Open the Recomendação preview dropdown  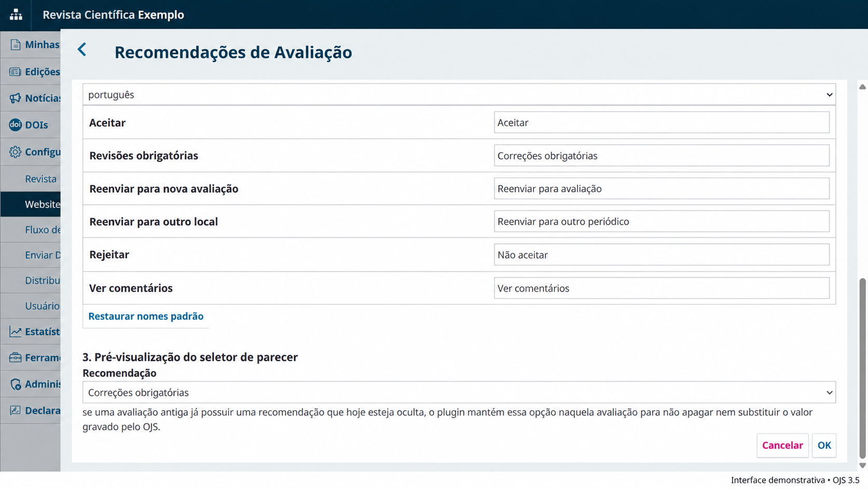pos(459,392)
